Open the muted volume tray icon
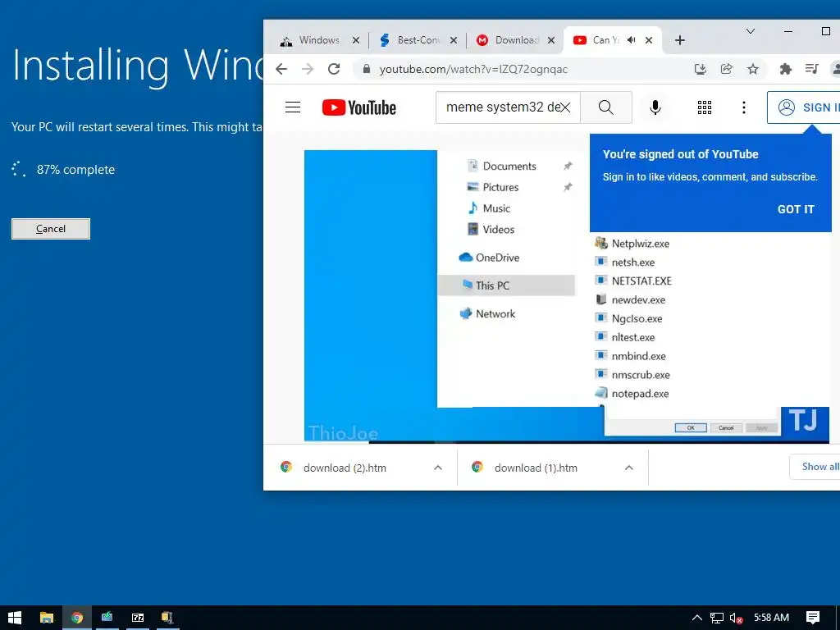Image resolution: width=840 pixels, height=630 pixels. (736, 618)
